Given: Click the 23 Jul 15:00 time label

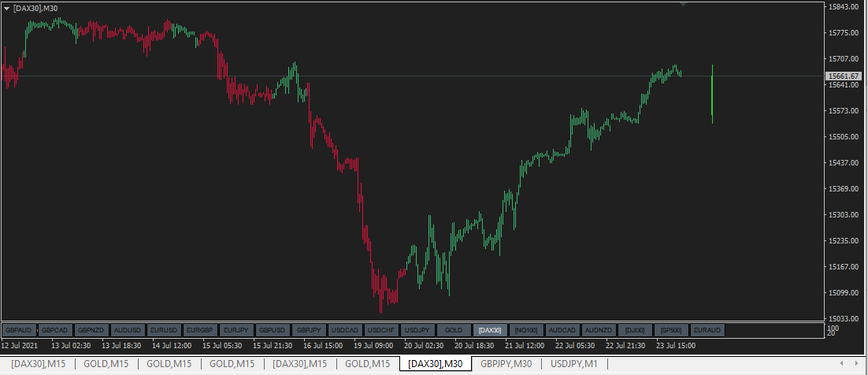Looking at the screenshot, I should click(x=676, y=345).
